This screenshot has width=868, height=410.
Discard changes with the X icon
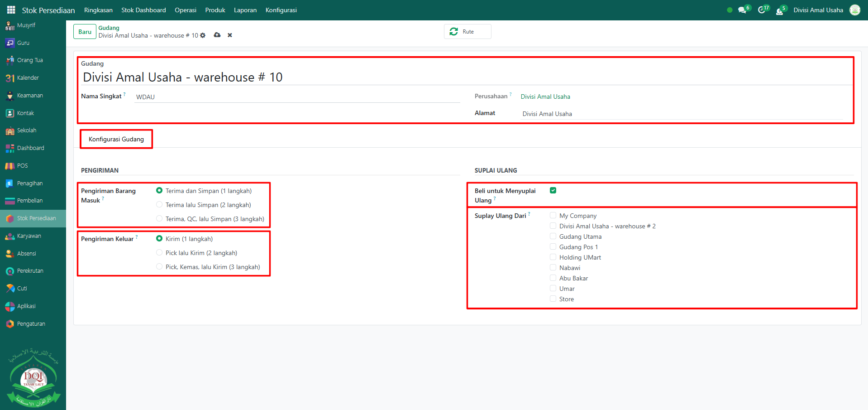pyautogui.click(x=230, y=35)
